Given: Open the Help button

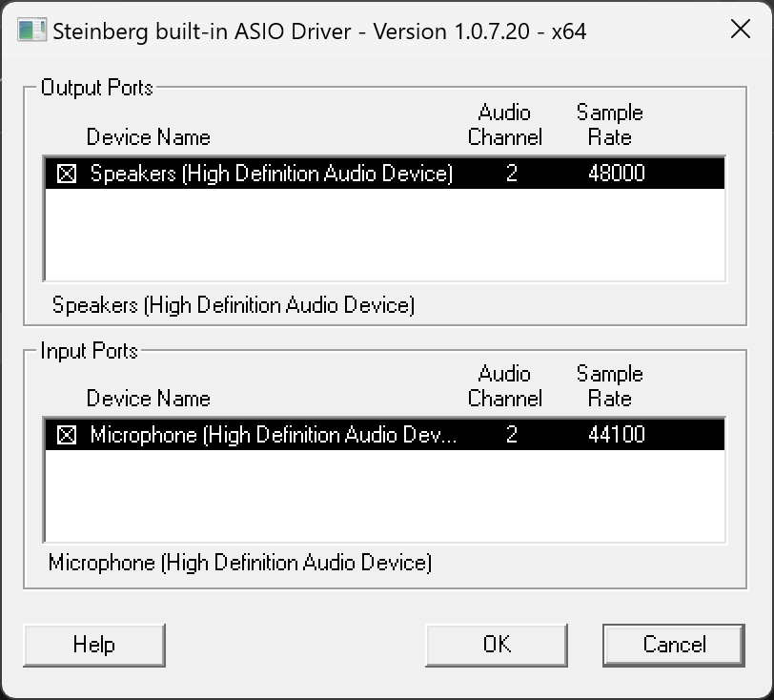Looking at the screenshot, I should tap(93, 645).
